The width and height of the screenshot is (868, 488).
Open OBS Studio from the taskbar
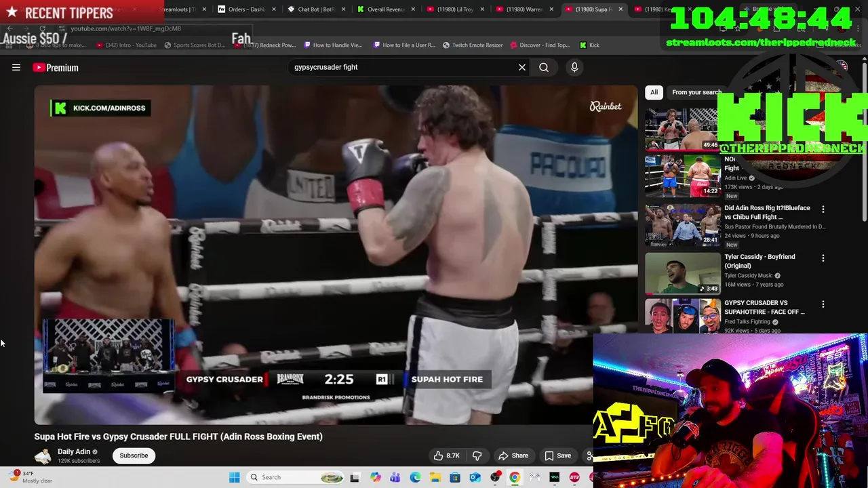point(495,477)
